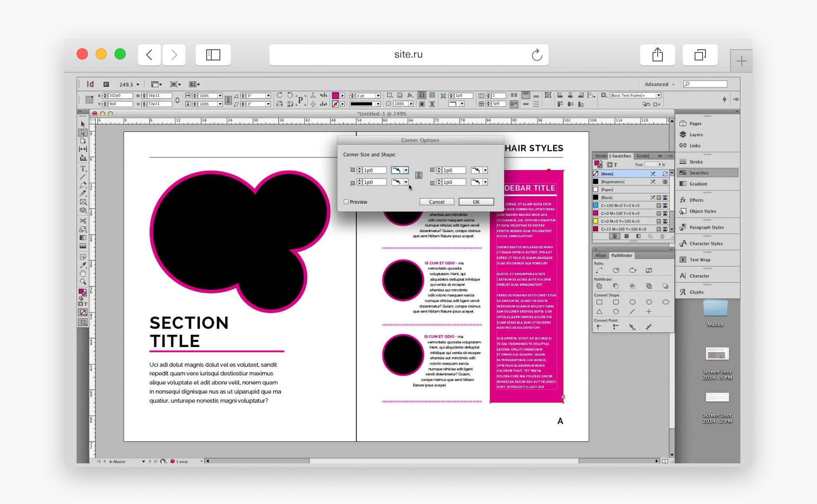Open the Advanced workspace dropdown

pyautogui.click(x=659, y=84)
